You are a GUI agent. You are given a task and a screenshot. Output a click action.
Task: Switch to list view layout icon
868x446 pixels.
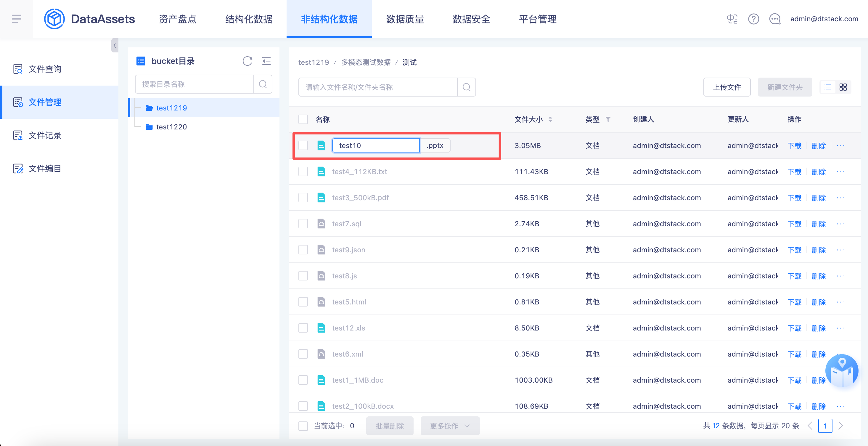tap(827, 87)
